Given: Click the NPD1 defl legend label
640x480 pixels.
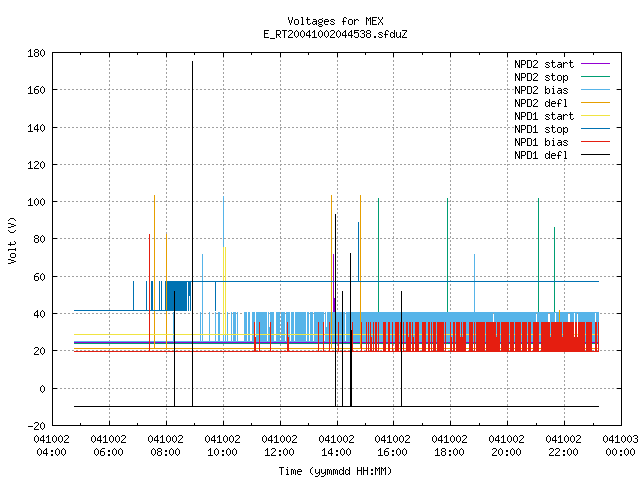Looking at the screenshot, I should (541, 156).
